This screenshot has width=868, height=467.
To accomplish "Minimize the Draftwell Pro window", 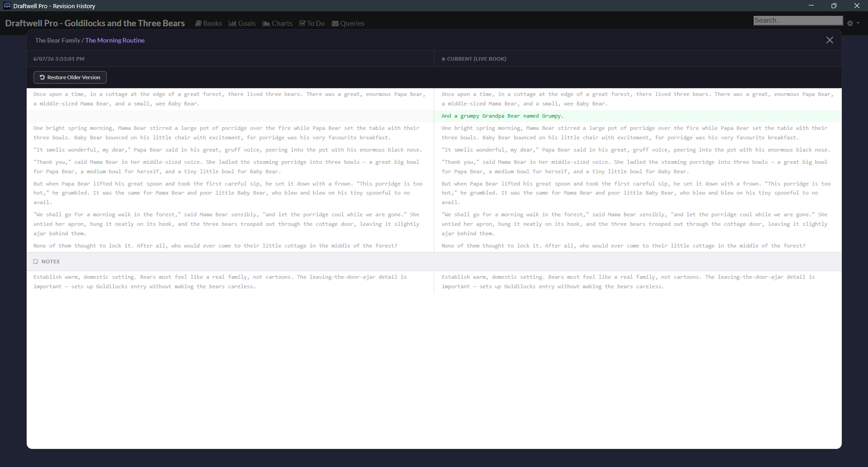I will tap(811, 6).
